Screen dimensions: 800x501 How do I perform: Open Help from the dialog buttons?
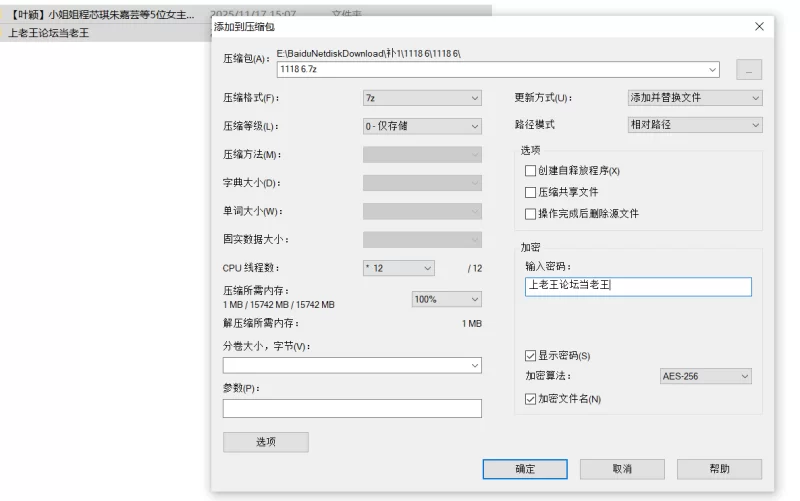pos(719,469)
